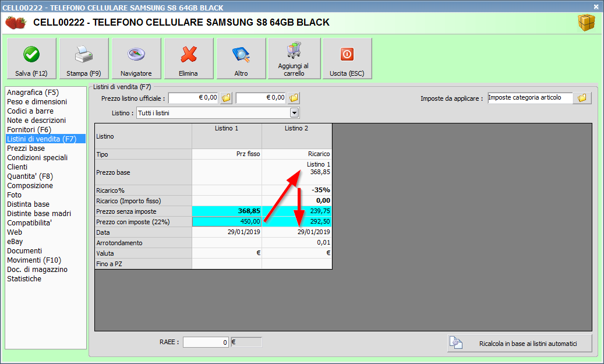The width and height of the screenshot is (604, 364).
Task: Click the folder icon after the first Prezzo listino ufficiale field
Action: pos(227,98)
